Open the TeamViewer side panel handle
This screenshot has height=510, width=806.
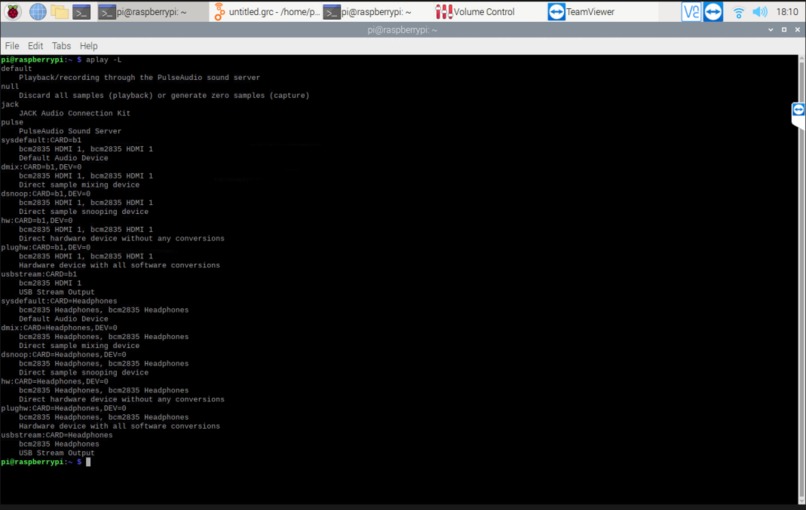coord(798,115)
